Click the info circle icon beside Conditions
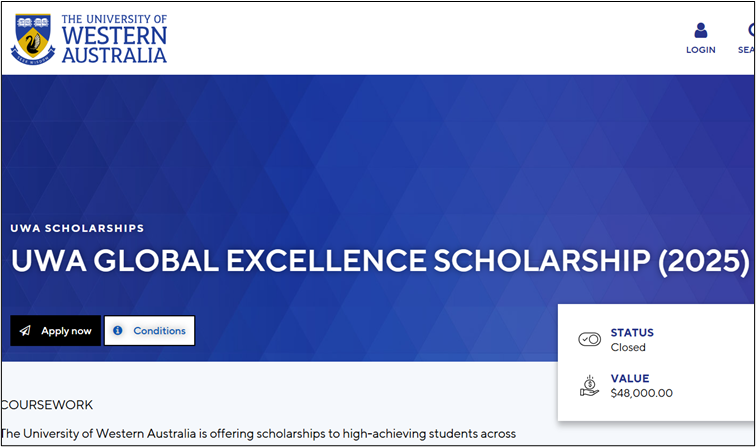This screenshot has width=756, height=447. tap(118, 330)
